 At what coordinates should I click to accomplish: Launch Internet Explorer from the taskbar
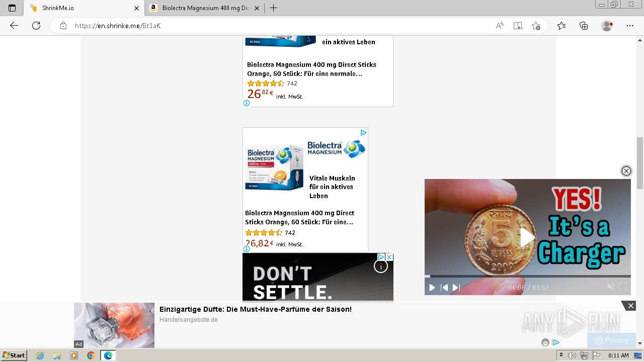(x=40, y=355)
